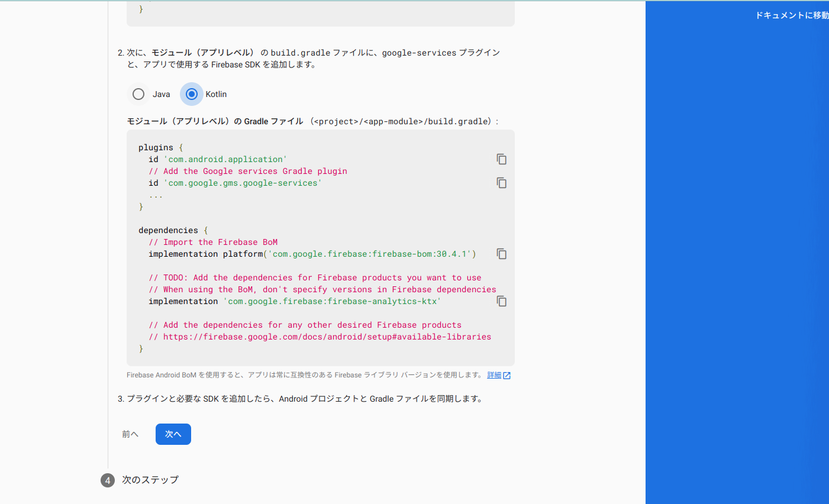This screenshot has height=504, width=829.
Task: Click the copy icon in dependencies block
Action: point(501,254)
